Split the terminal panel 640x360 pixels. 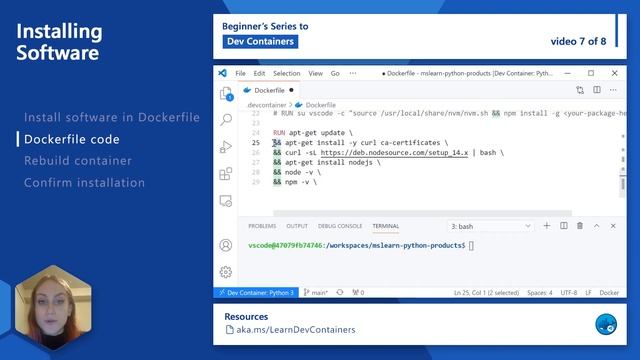point(564,226)
